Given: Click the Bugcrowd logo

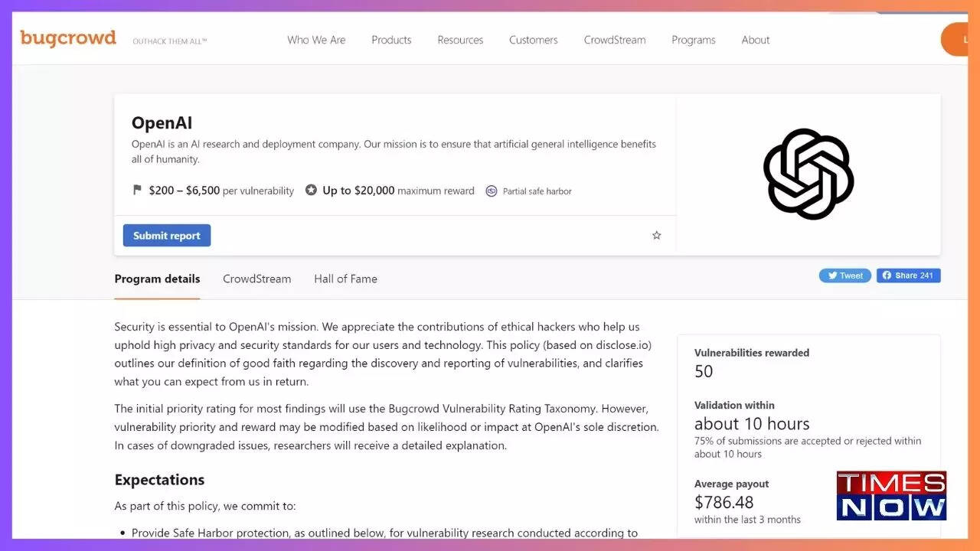Looking at the screenshot, I should (x=67, y=38).
